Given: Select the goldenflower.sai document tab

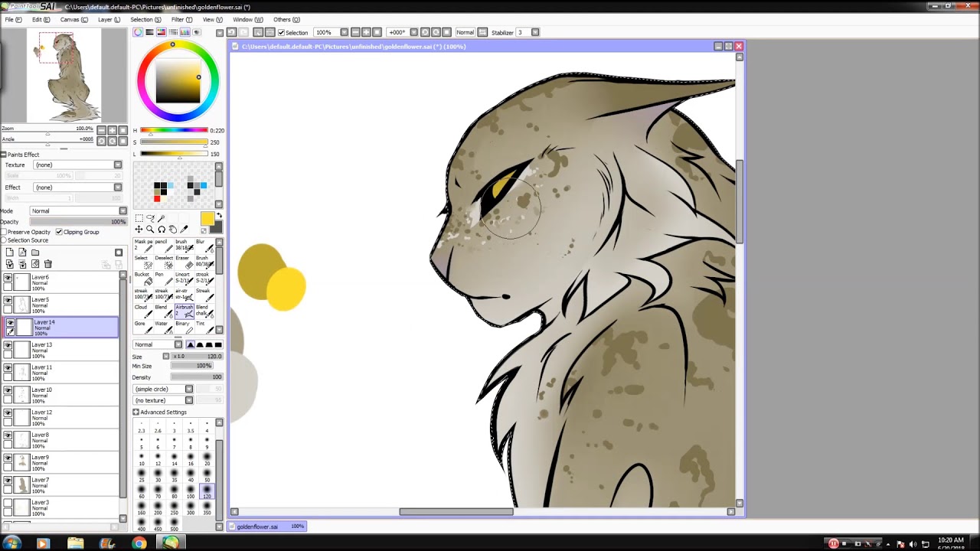Looking at the screenshot, I should coord(267,527).
